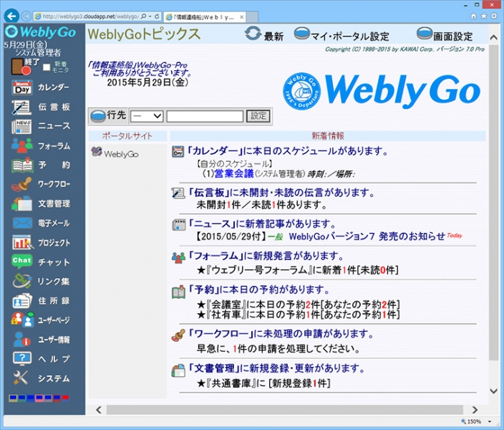Open browser favorites star icon
Viewport: 504px width, 430px height.
tap(483, 16)
